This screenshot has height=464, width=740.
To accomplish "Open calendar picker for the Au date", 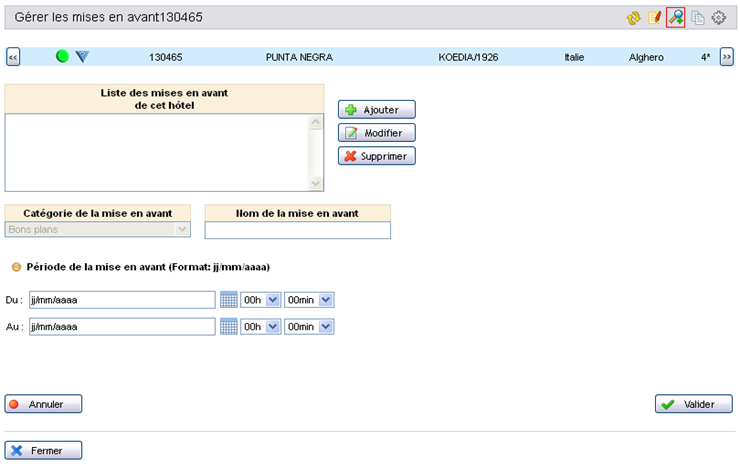I will pyautogui.click(x=228, y=326).
